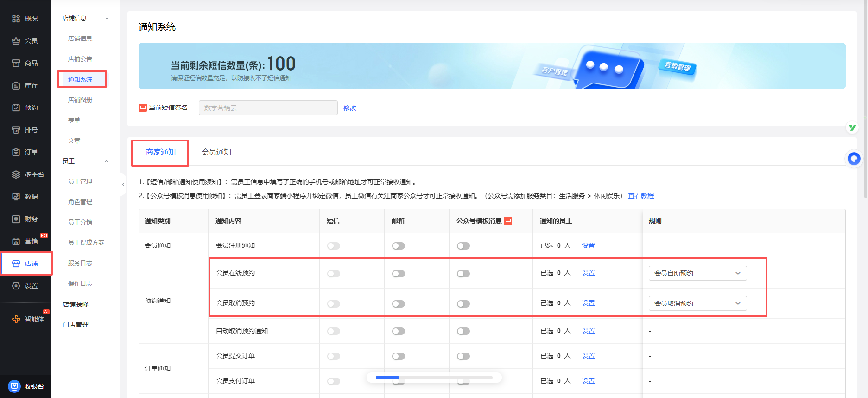The height and width of the screenshot is (398, 868).
Task: View the 数据 data icon
Action: click(16, 197)
